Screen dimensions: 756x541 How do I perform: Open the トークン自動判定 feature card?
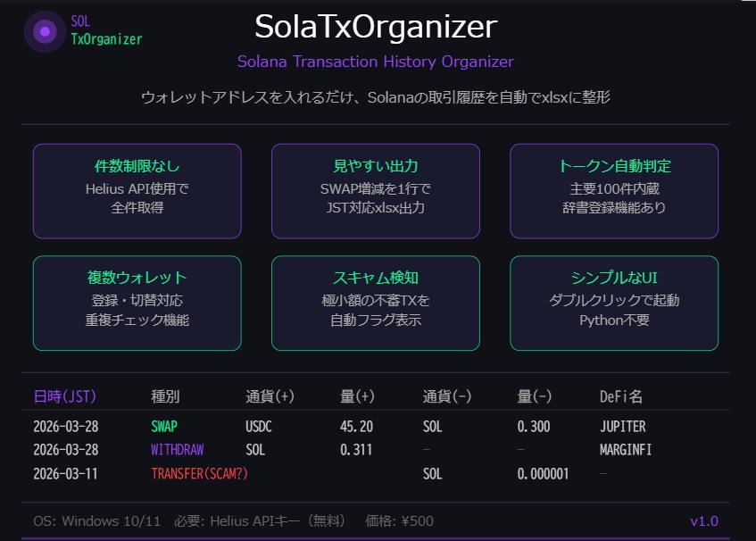pyautogui.click(x=614, y=190)
